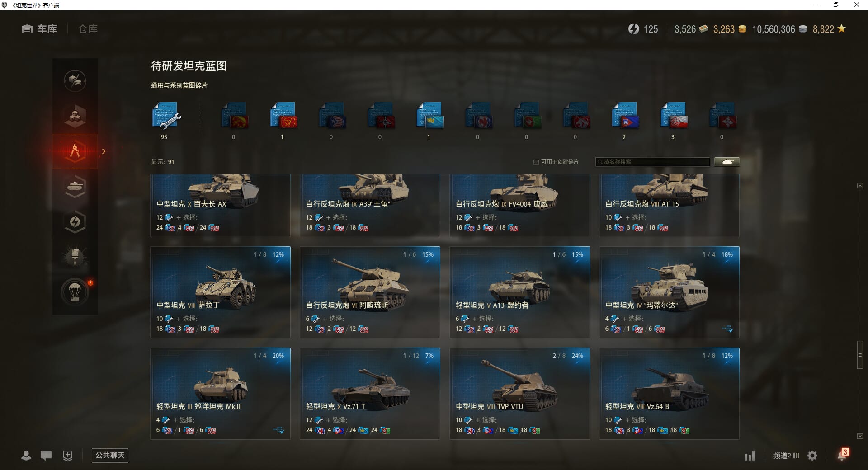Expand the sidebar arrow next to blueprints
Image resolution: width=868 pixels, height=470 pixels.
pos(104,151)
